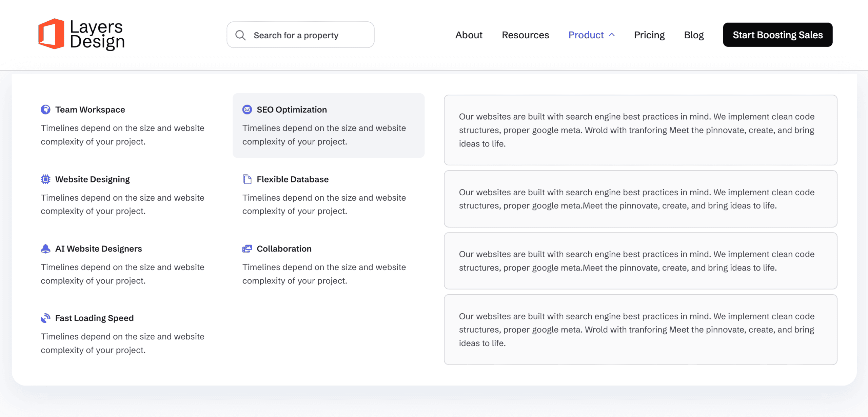Open the Blog link
868x417 pixels.
pos(694,35)
